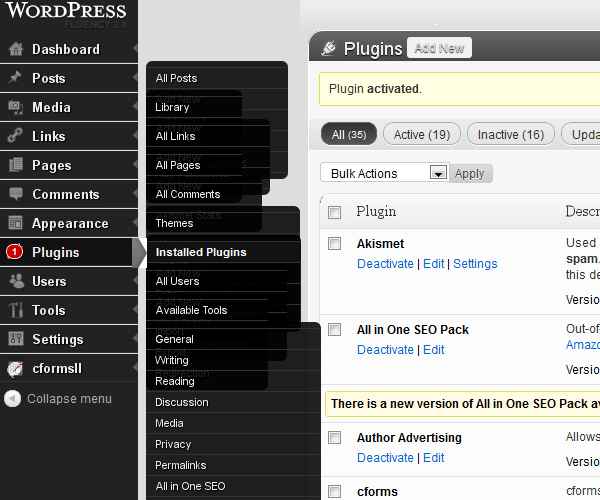Open All Pages submenu item

pos(178,165)
